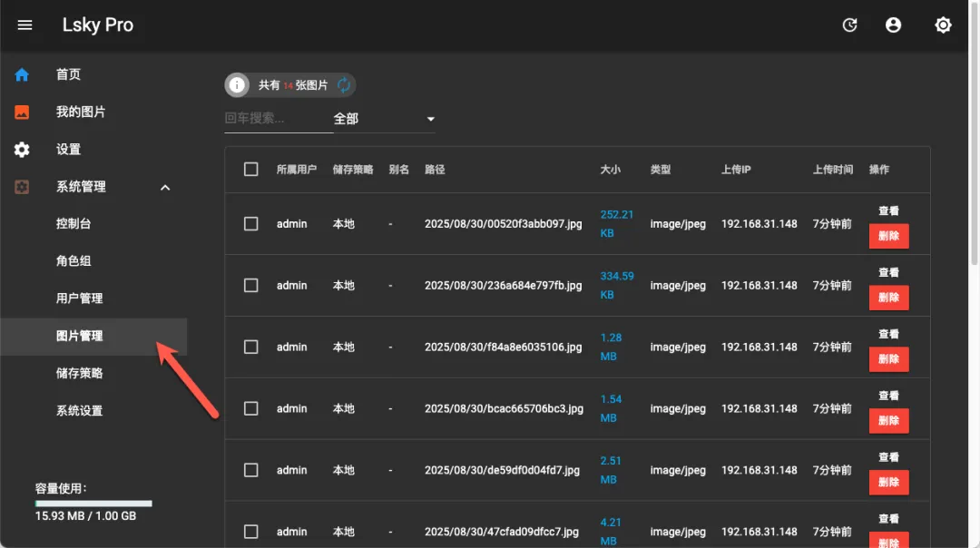This screenshot has height=548, width=980.
Task: Select the checkbox for f84a8e6035106.jpg row
Action: pyautogui.click(x=251, y=347)
